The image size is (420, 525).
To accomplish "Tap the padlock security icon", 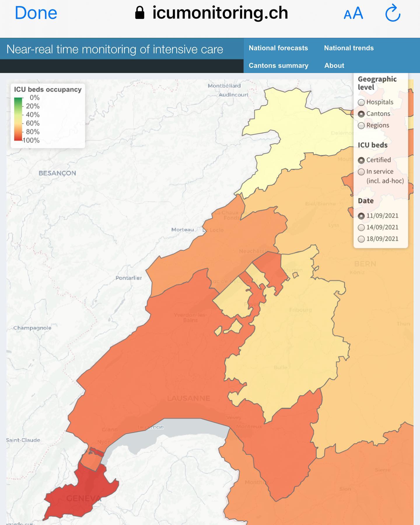I will pyautogui.click(x=140, y=13).
